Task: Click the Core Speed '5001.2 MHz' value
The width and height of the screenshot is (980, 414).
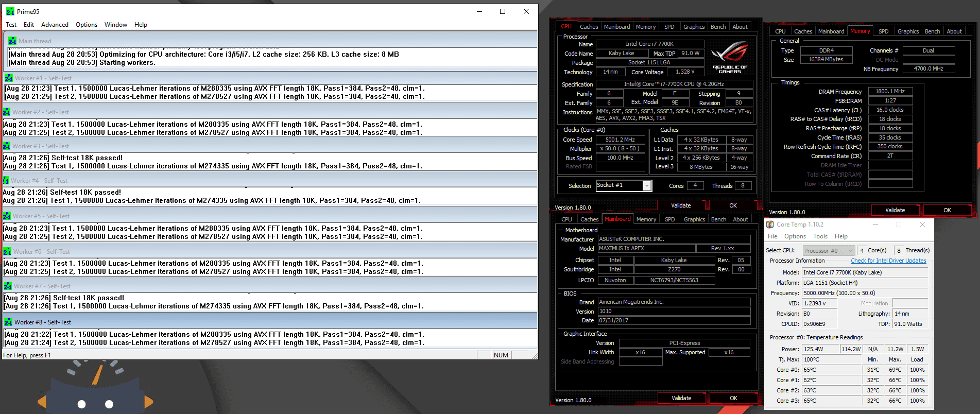Action: [x=620, y=140]
